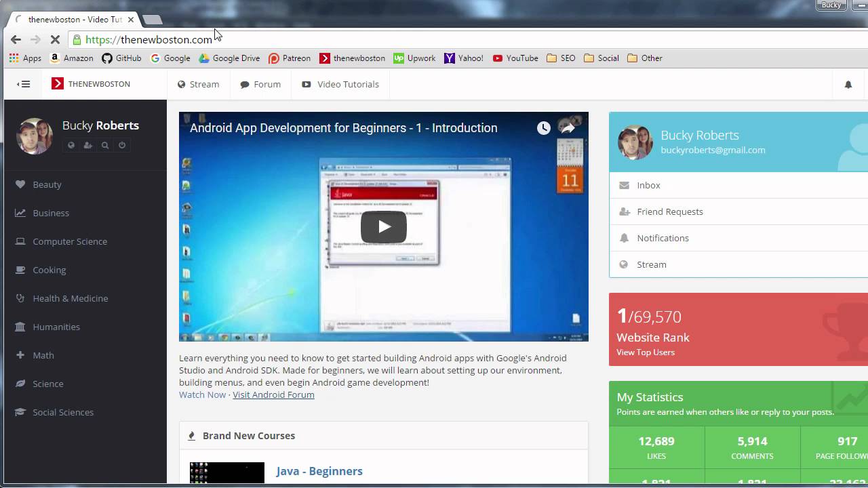The height and width of the screenshot is (488, 868).
Task: Click the 5,914 Comments statistic tile
Action: point(752,447)
